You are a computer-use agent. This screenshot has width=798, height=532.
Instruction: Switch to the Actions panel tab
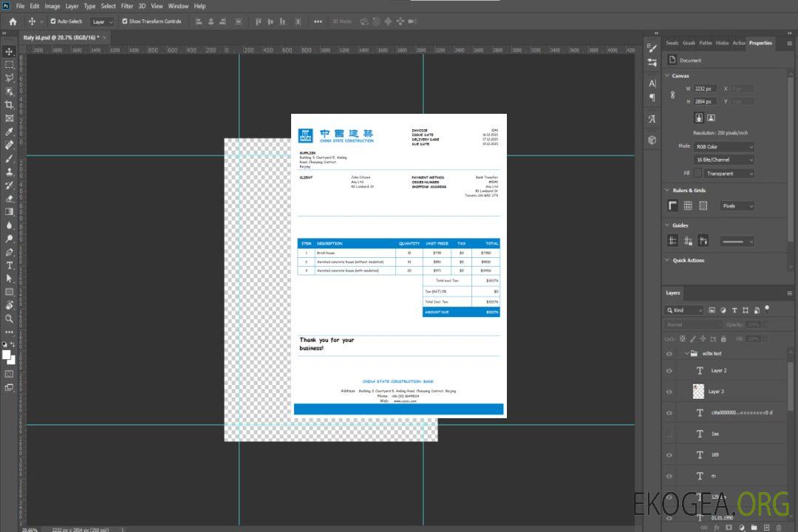(x=738, y=43)
